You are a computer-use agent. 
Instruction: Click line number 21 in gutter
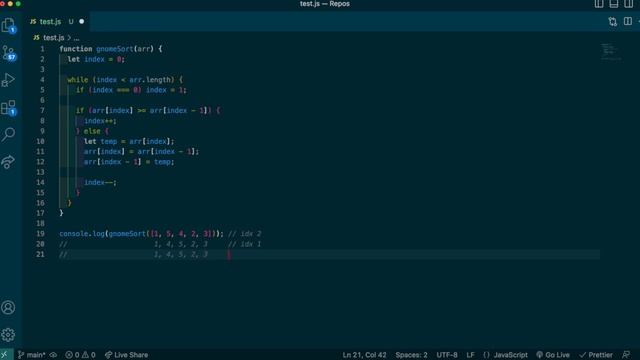coord(40,254)
